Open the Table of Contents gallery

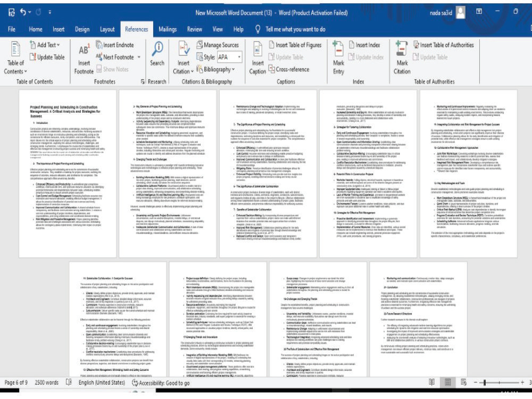tap(15, 57)
